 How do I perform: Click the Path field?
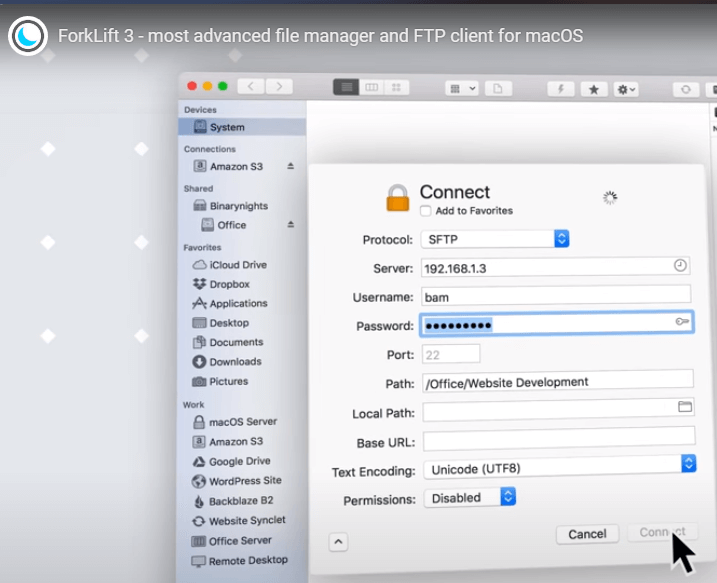click(x=557, y=381)
